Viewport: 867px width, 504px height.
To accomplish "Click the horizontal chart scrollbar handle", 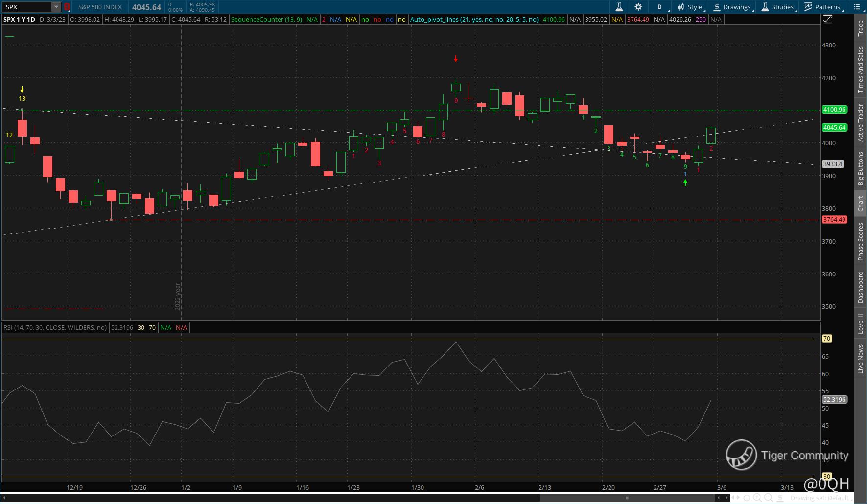I will coord(627,498).
